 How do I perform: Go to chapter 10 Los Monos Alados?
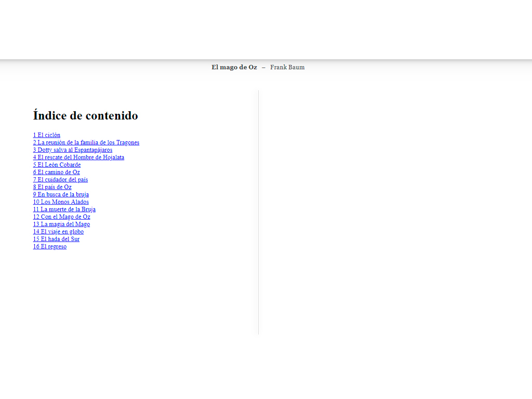[x=61, y=202]
